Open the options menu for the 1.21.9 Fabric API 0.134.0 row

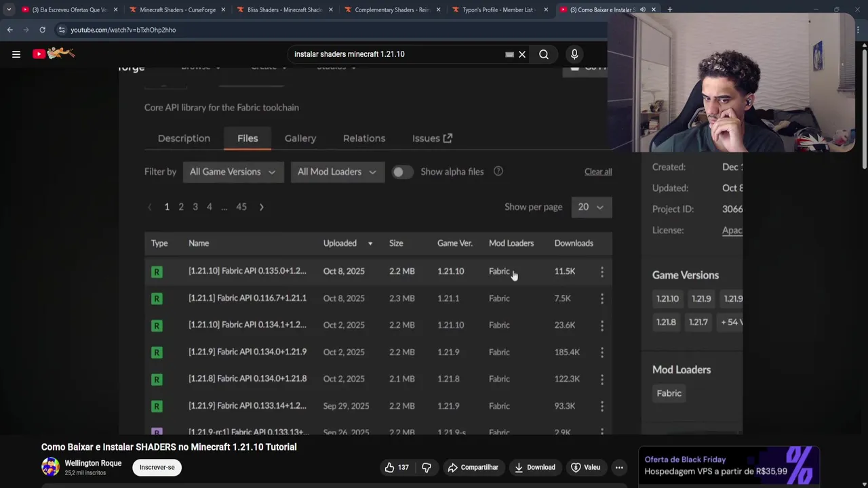pos(601,352)
